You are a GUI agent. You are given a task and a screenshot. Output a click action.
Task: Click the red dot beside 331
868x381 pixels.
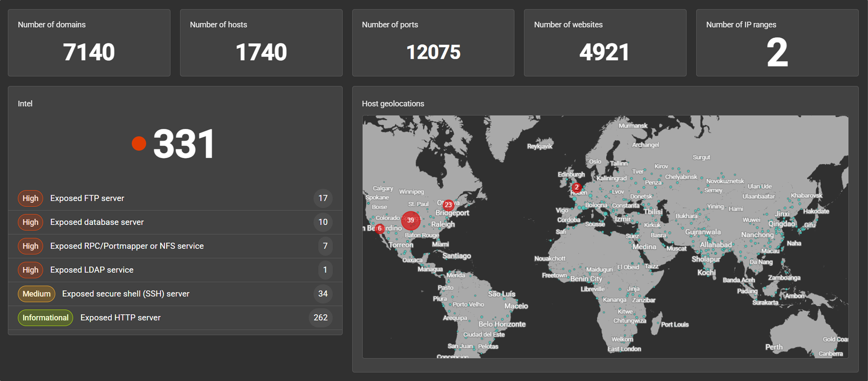click(x=139, y=144)
